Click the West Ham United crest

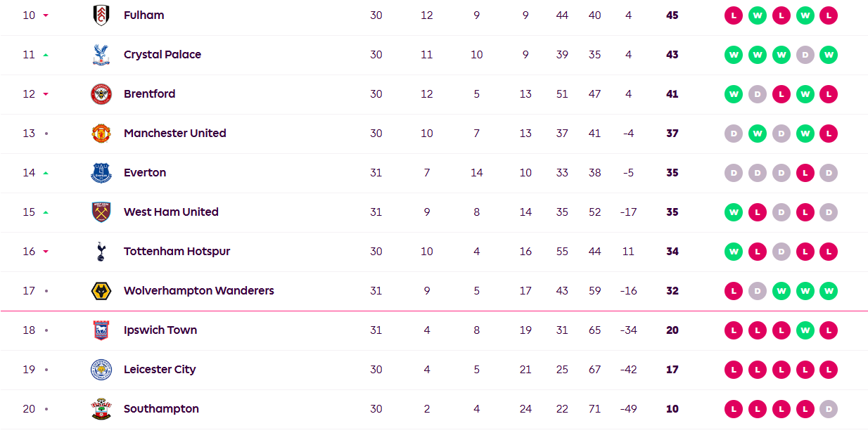tap(101, 212)
